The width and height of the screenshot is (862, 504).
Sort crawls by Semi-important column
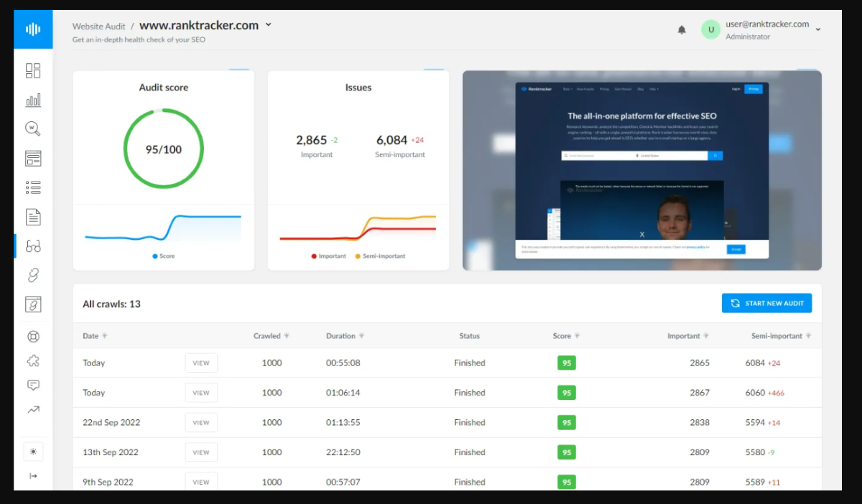(x=782, y=336)
